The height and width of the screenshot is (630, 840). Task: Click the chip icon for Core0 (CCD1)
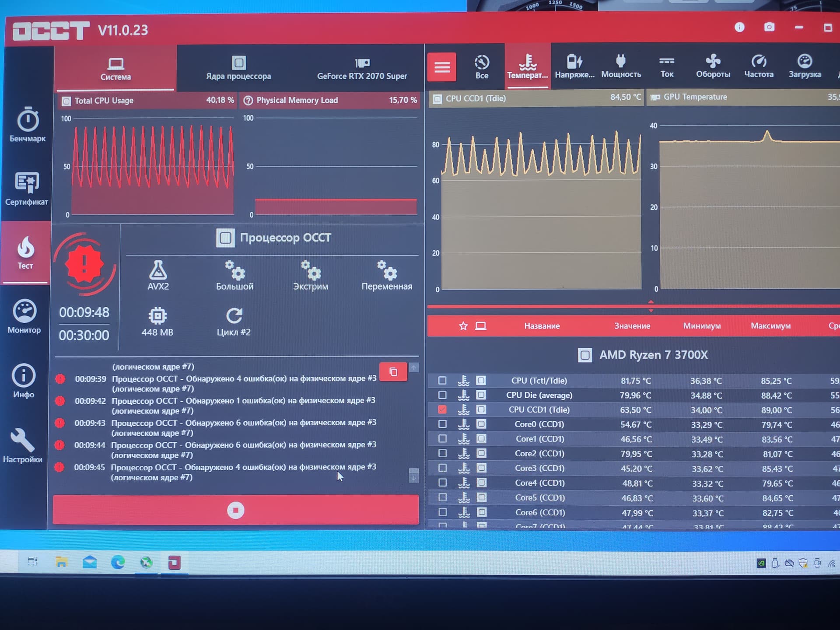(481, 424)
